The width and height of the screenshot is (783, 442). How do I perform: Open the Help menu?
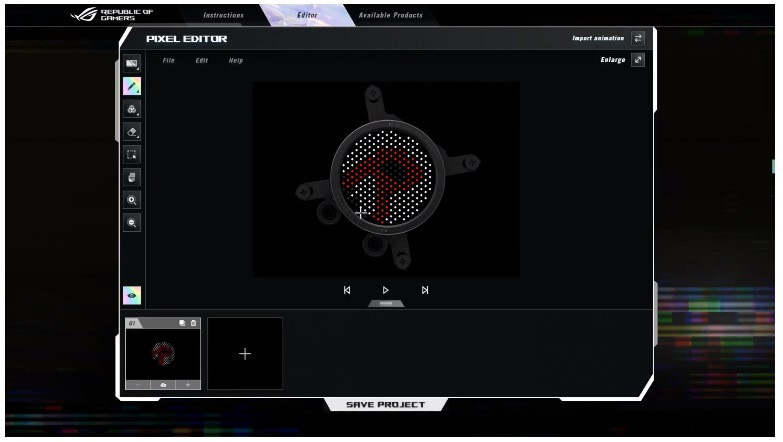[x=236, y=60]
